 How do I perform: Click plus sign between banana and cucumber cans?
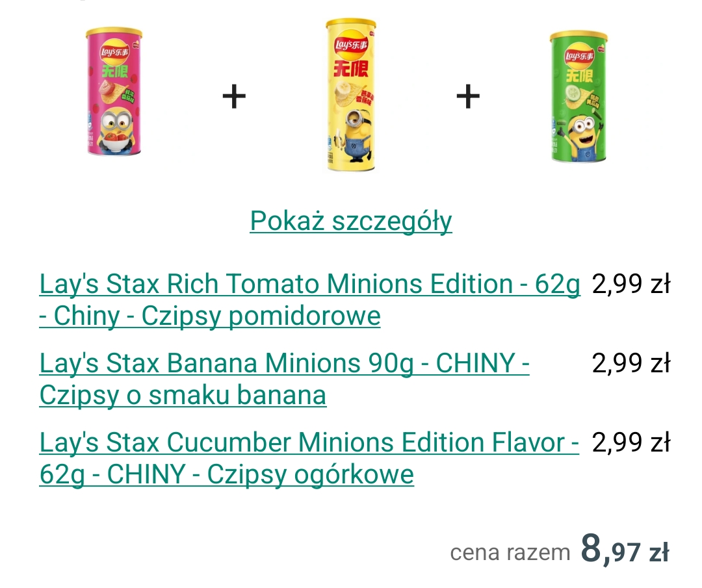[468, 97]
